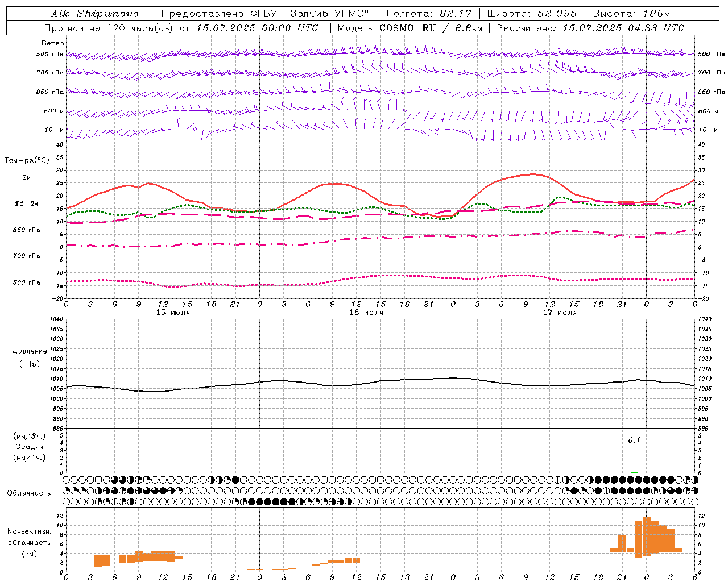Click the (мм/1ч.) precipitation unit label
The width and height of the screenshot is (728, 582).
30,458
